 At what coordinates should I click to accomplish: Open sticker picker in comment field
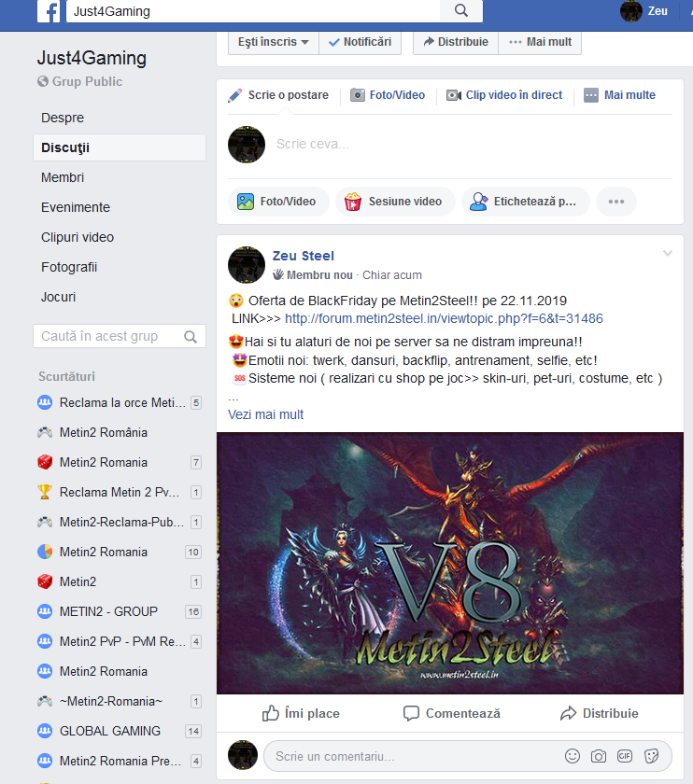[652, 756]
